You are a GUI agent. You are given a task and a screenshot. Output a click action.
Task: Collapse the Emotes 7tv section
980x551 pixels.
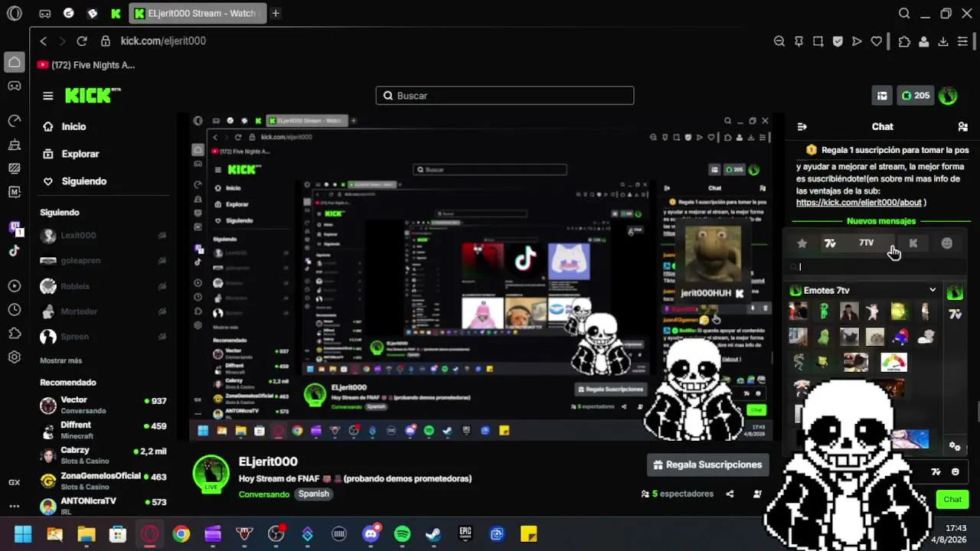[x=933, y=291]
